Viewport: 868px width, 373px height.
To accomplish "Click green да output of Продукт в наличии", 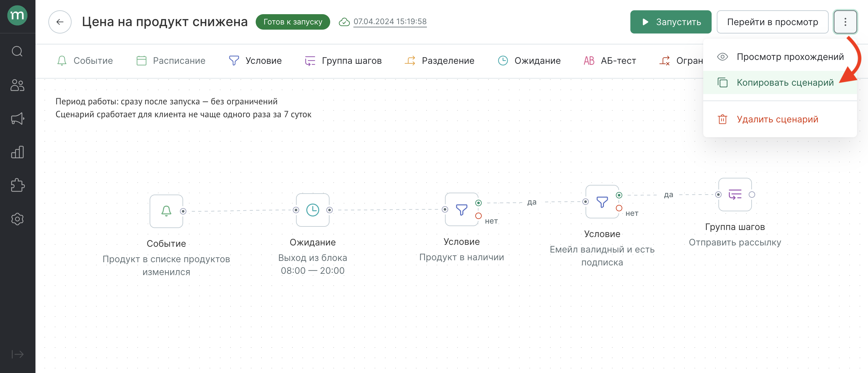I will pos(478,203).
